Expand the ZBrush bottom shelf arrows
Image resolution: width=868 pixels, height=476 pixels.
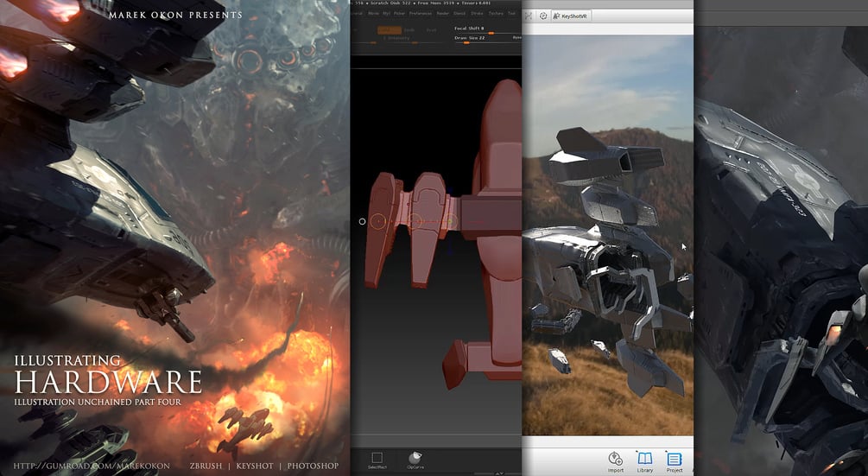coord(499,473)
